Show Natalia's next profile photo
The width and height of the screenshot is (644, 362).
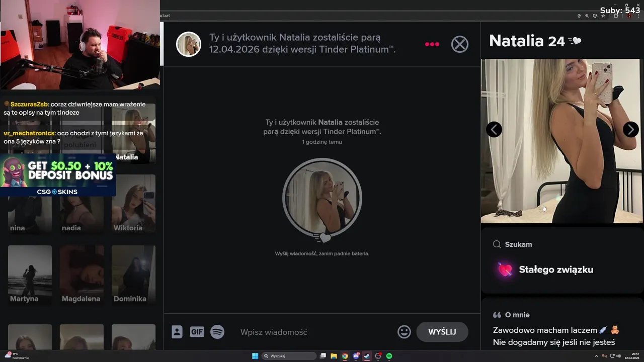630,129
